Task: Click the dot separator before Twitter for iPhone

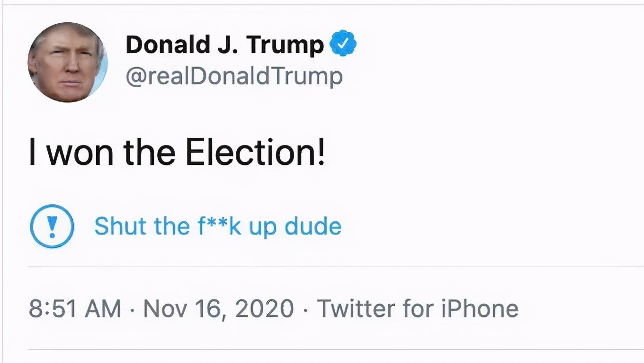Action: (305, 309)
